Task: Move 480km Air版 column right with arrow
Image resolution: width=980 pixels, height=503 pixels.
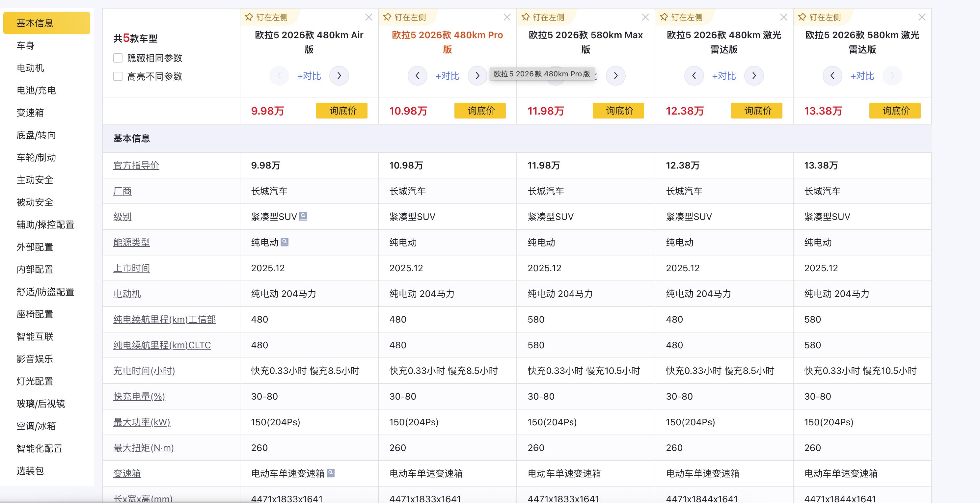Action: coord(339,76)
